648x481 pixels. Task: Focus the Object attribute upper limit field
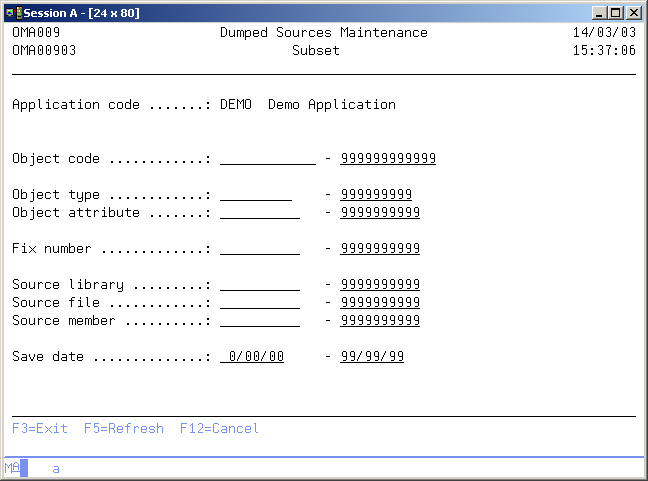[380, 212]
